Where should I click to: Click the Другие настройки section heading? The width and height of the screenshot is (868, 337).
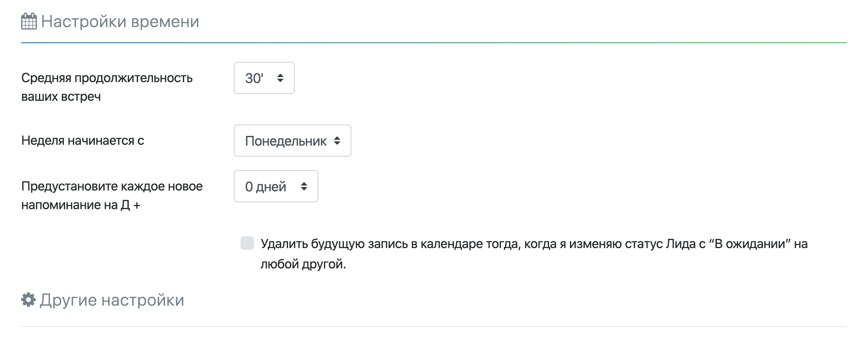point(112,300)
